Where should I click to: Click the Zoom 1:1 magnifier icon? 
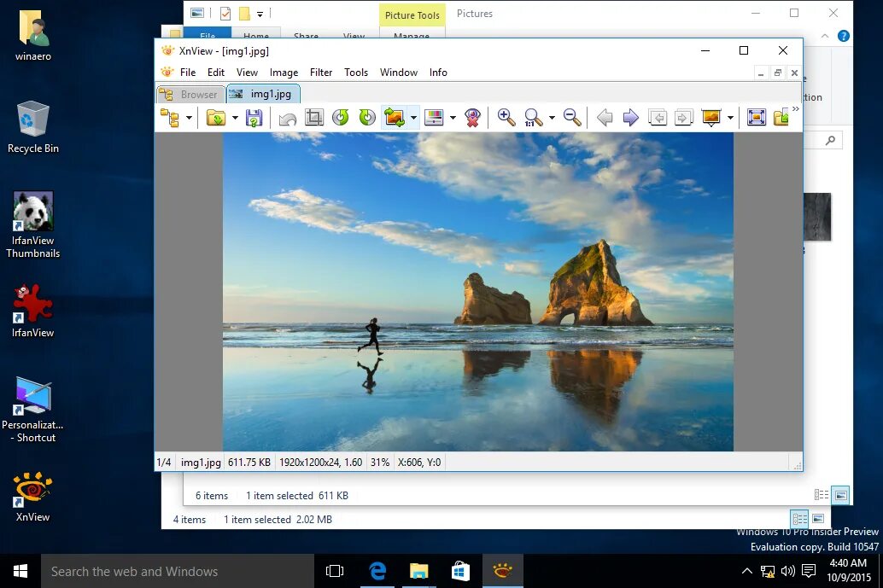click(x=533, y=118)
